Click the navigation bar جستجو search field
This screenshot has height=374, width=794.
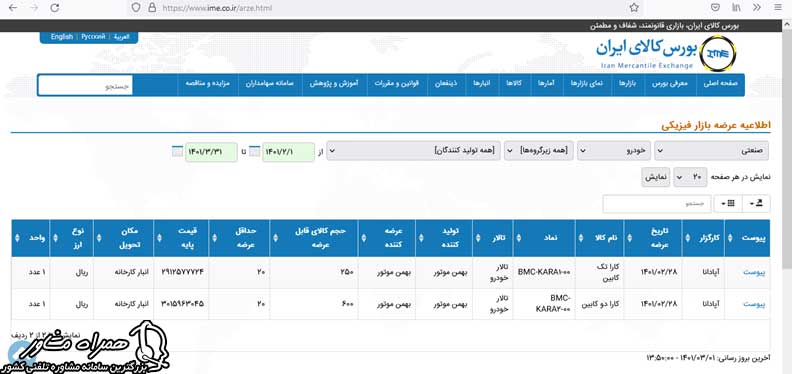click(86, 86)
